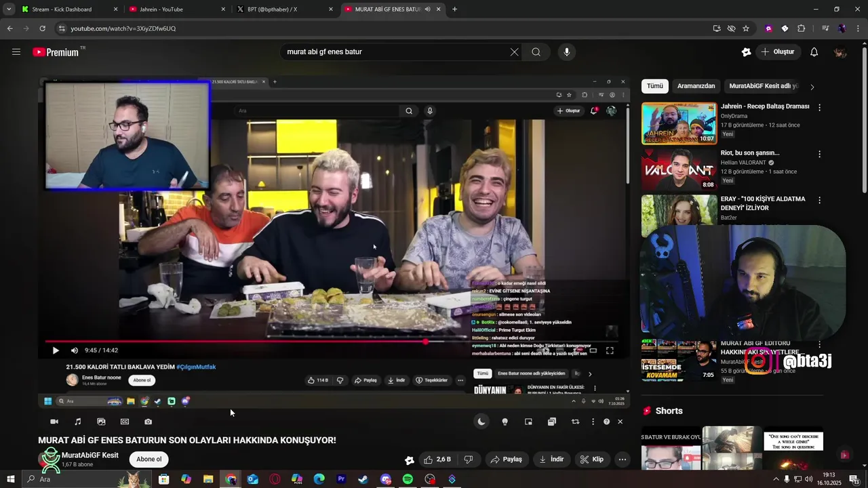868x488 pixels.
Task: Take screenshot with camera icon below player
Action: 148,422
